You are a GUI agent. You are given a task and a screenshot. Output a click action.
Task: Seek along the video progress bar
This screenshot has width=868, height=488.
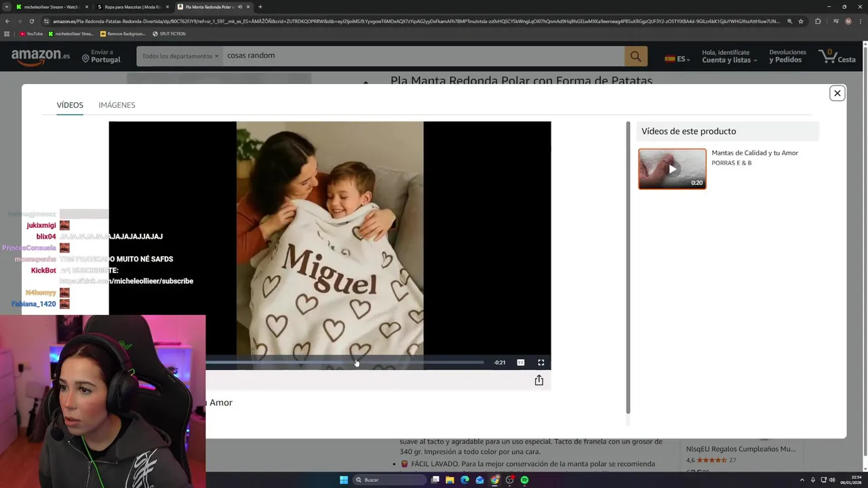pos(344,363)
